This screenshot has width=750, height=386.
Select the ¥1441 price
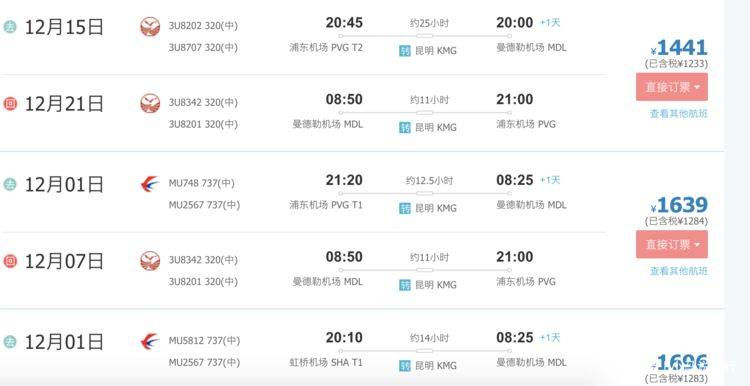point(679,48)
